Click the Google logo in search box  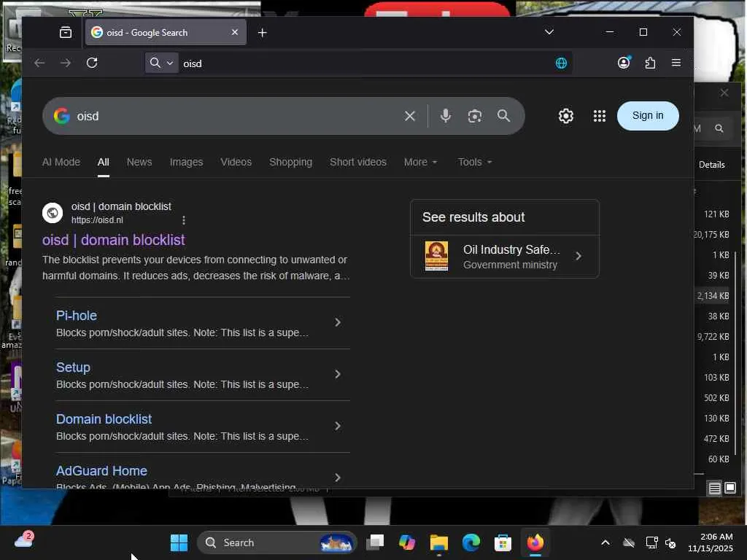point(62,116)
